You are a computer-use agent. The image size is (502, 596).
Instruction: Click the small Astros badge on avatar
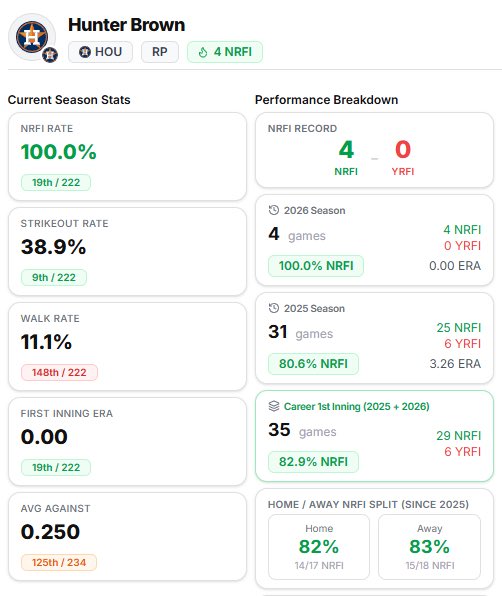tap(50, 55)
